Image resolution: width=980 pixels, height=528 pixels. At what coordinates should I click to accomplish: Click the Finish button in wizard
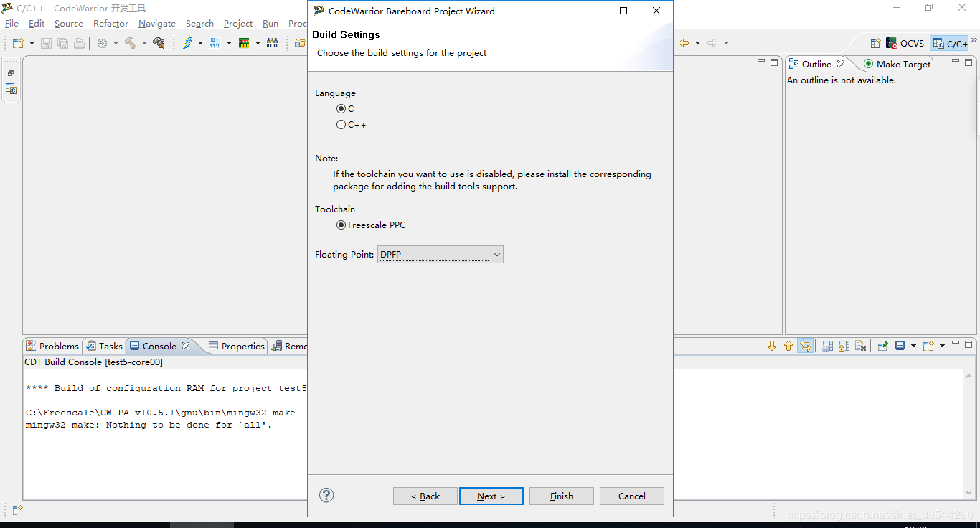[x=561, y=496]
